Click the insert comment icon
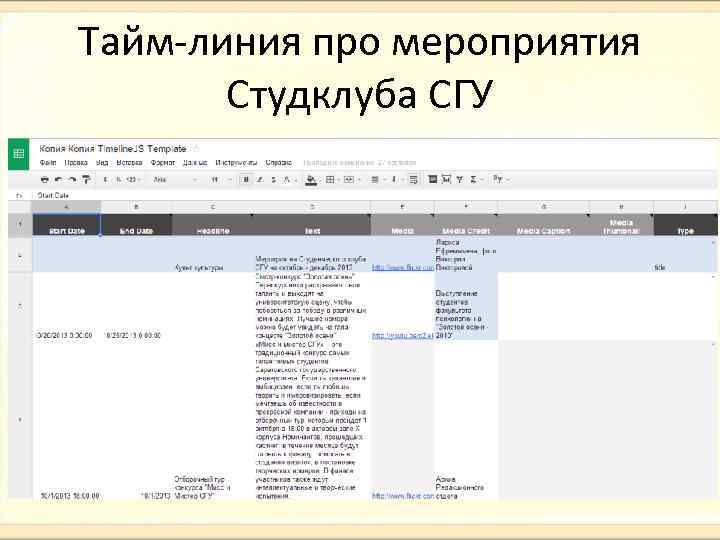720x540 pixels. coord(432,179)
